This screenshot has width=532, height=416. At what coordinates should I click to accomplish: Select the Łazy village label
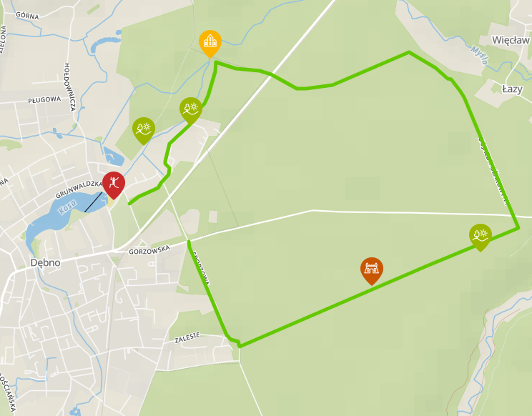[x=512, y=89]
